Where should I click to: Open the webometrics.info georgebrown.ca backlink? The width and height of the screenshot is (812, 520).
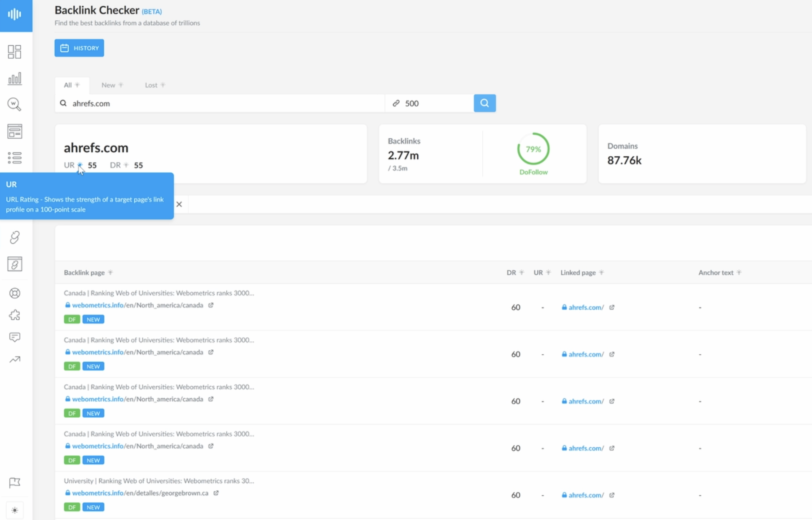(x=140, y=493)
